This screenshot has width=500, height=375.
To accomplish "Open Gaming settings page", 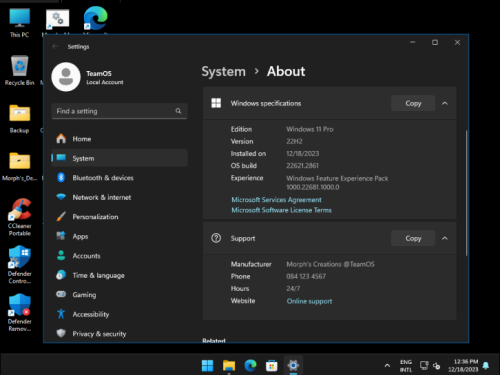I will [119, 295].
